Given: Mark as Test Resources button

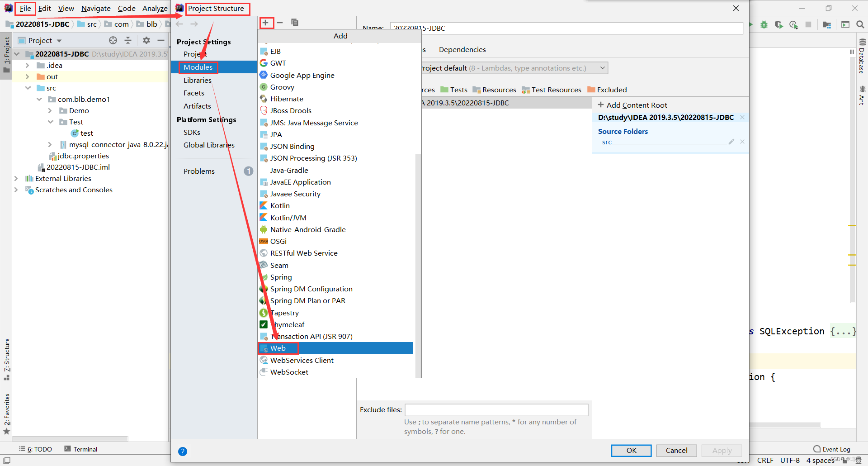Looking at the screenshot, I should pyautogui.click(x=552, y=90).
